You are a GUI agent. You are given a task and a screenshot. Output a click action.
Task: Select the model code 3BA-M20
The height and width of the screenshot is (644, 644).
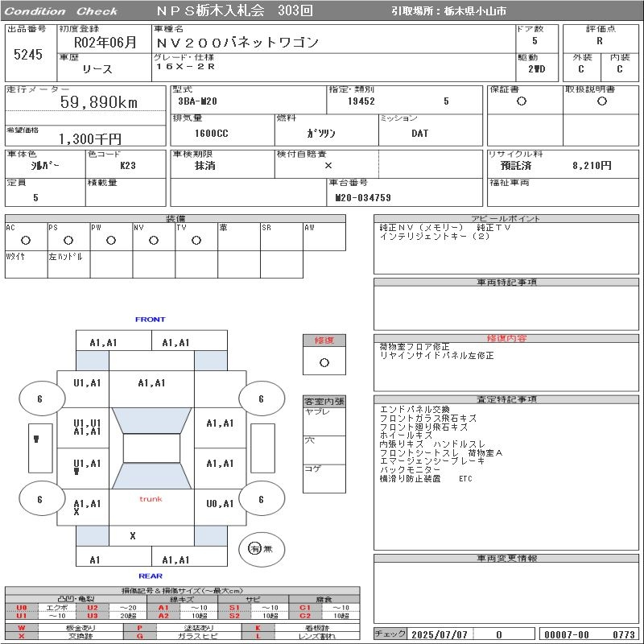pos(197,101)
